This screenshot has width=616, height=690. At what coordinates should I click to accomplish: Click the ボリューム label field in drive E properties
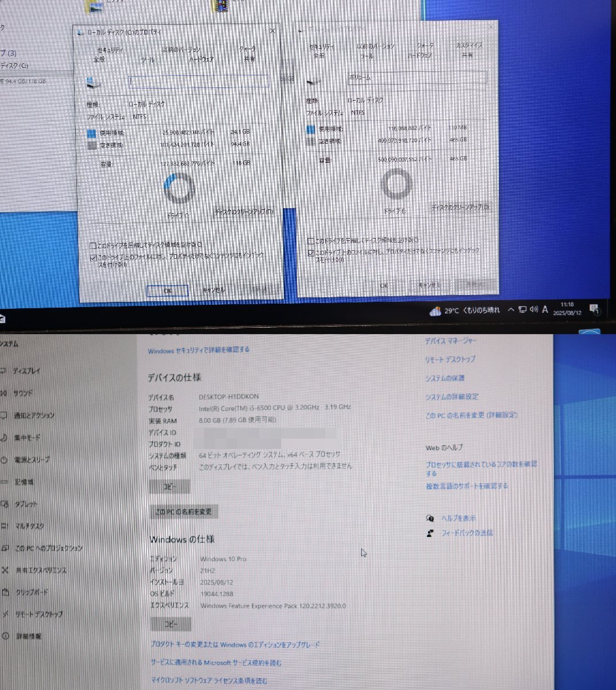[417, 77]
